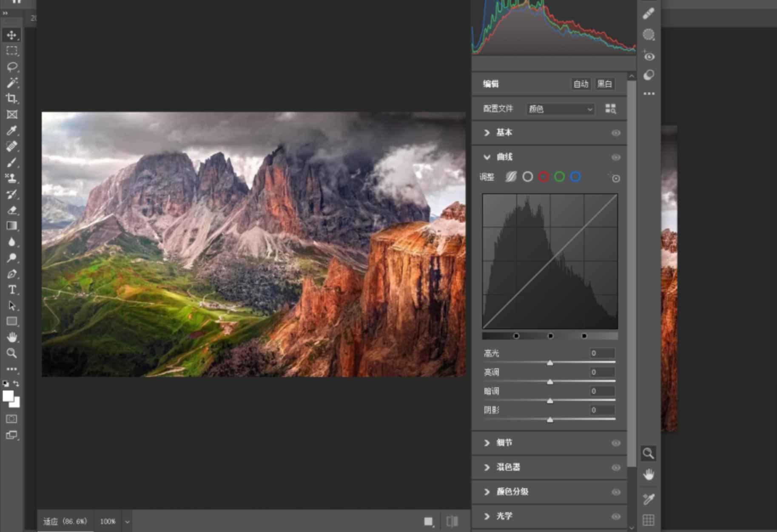
Task: Toggle visibility of the 基本 panel adjustments
Action: pos(615,133)
